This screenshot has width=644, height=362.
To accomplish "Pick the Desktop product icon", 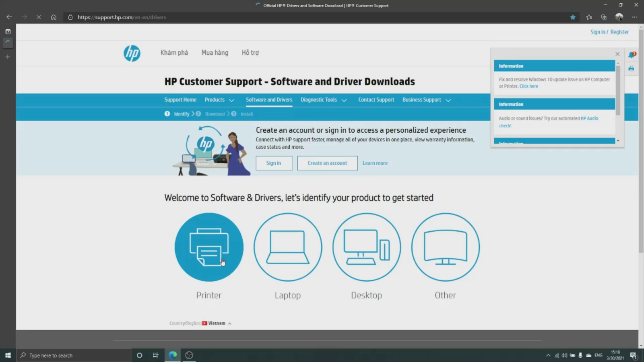I will click(x=366, y=247).
